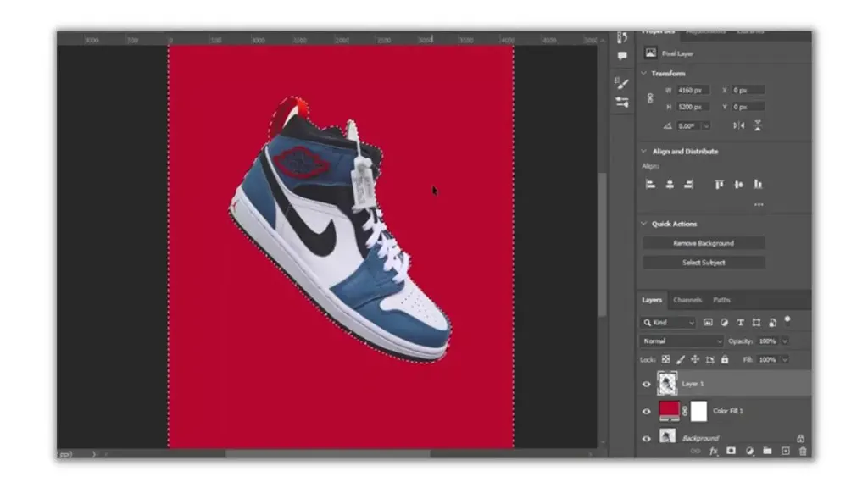Toggle visibility of the Background layer
Image resolution: width=868 pixels, height=488 pixels.
pos(646,438)
